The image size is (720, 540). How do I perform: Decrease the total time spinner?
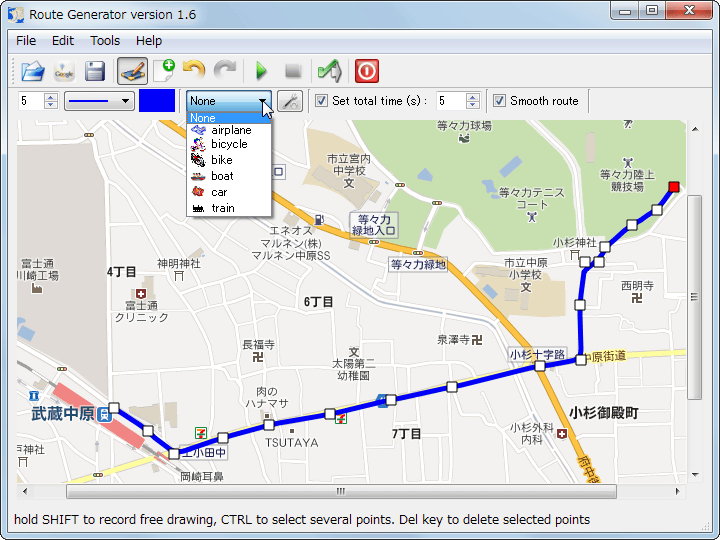coord(473,105)
